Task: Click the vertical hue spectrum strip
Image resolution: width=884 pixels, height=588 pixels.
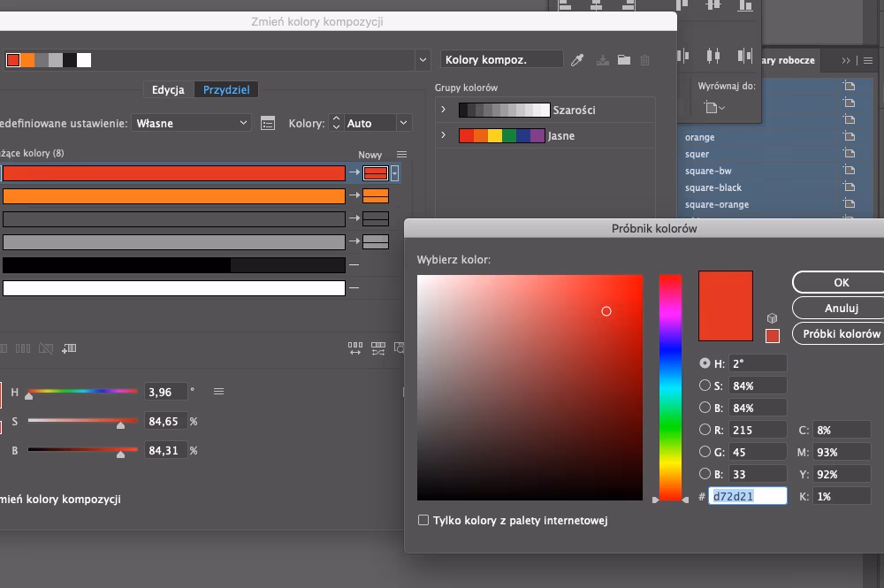Action: tap(670, 387)
